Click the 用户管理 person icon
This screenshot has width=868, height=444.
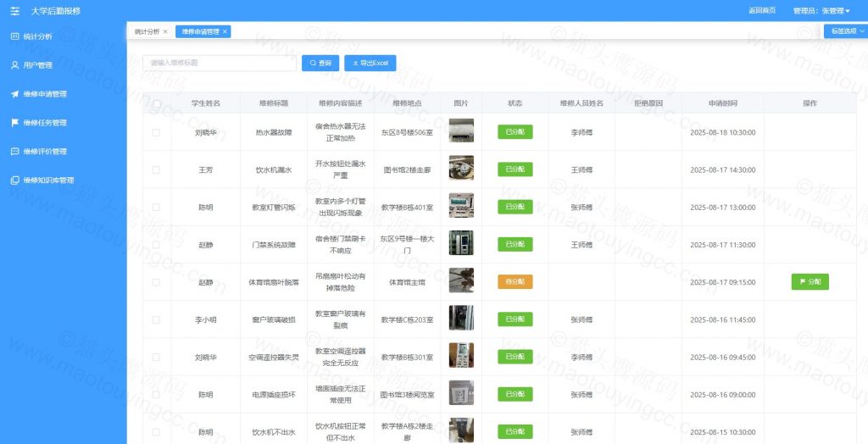[x=15, y=65]
